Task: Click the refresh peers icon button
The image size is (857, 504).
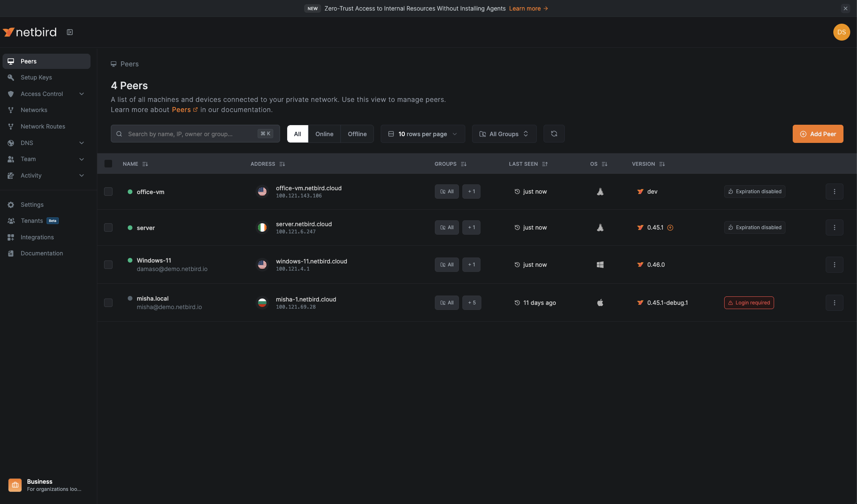Action: [554, 134]
